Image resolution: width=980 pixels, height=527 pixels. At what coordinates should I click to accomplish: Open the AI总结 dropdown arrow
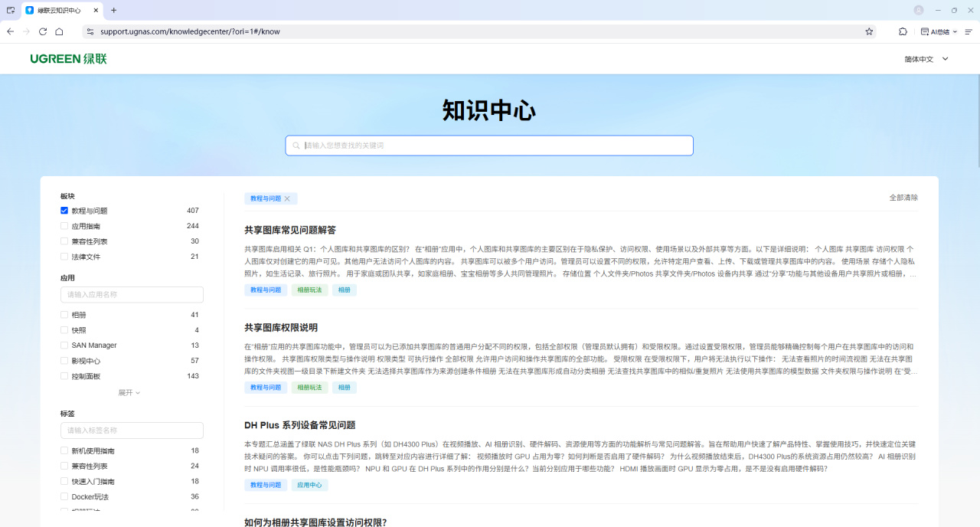[x=955, y=31]
